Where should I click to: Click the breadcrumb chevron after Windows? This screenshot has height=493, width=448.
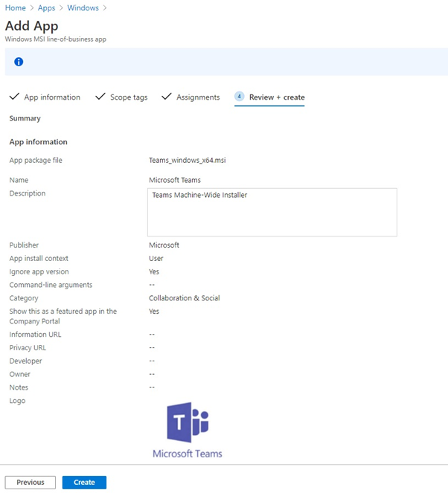point(105,8)
